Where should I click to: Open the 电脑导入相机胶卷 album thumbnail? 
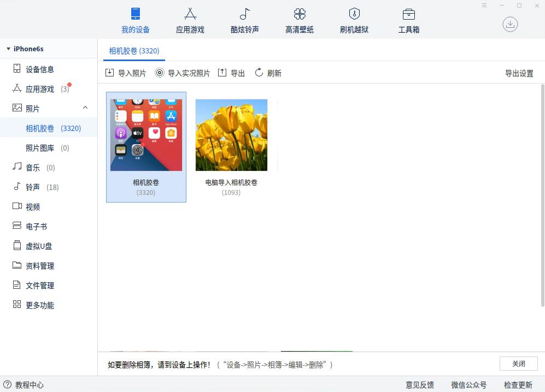[231, 134]
